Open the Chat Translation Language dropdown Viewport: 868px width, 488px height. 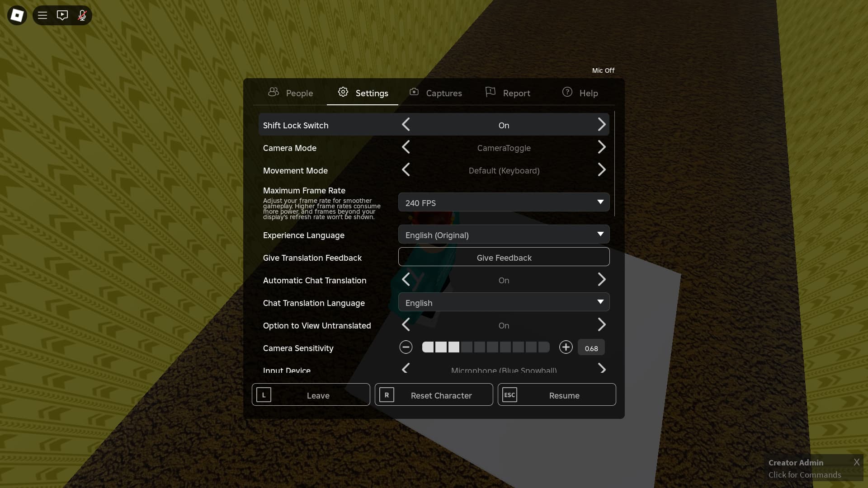click(503, 302)
